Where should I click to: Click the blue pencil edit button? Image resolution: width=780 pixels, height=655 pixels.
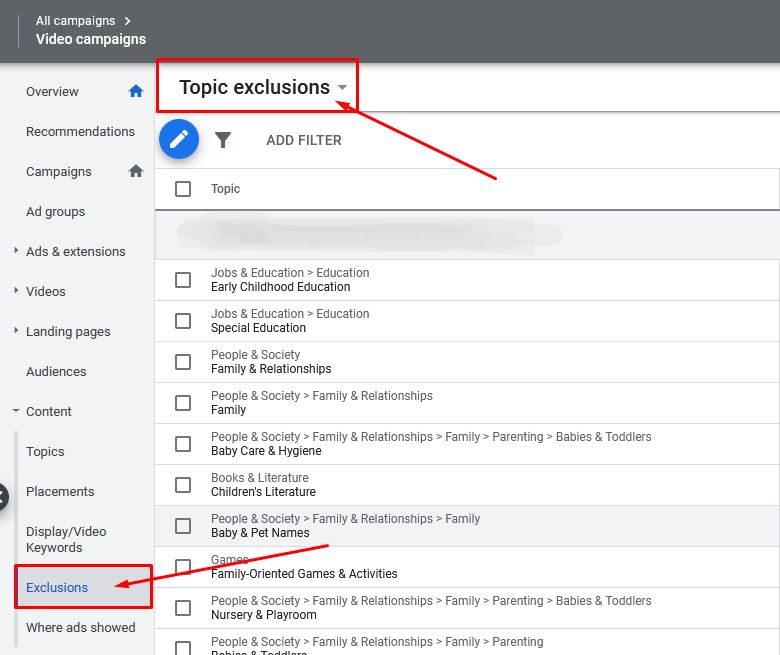(x=179, y=139)
